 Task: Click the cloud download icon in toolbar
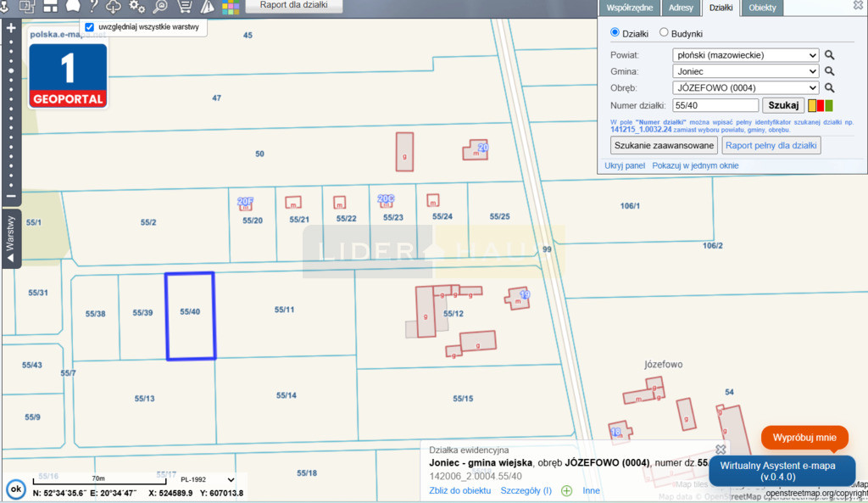[114, 6]
